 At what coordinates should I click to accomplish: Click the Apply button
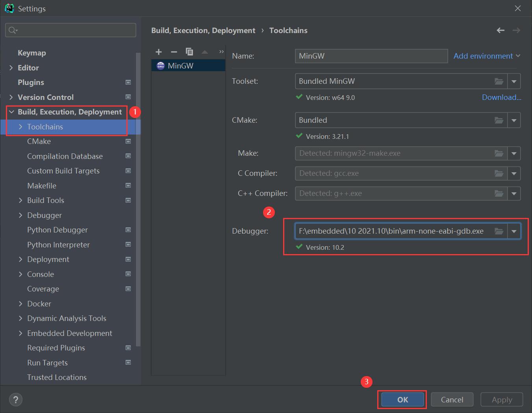click(x=502, y=400)
